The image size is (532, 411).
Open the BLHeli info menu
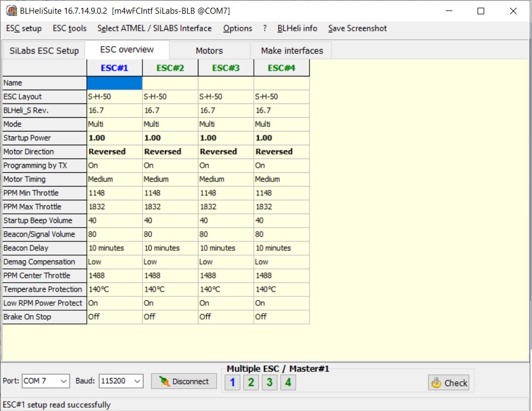(x=297, y=29)
